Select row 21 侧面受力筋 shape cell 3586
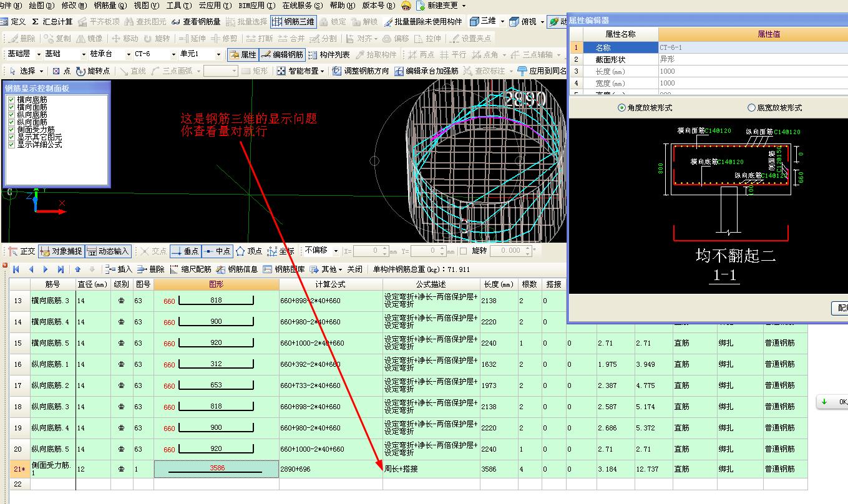The width and height of the screenshot is (848, 504). [217, 469]
